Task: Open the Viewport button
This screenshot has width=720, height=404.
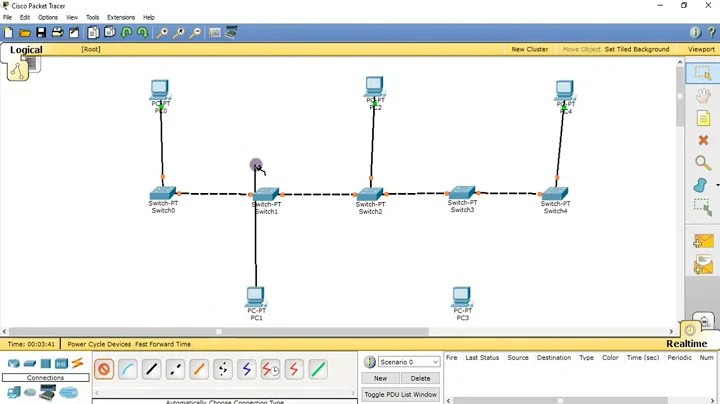Action: point(701,49)
